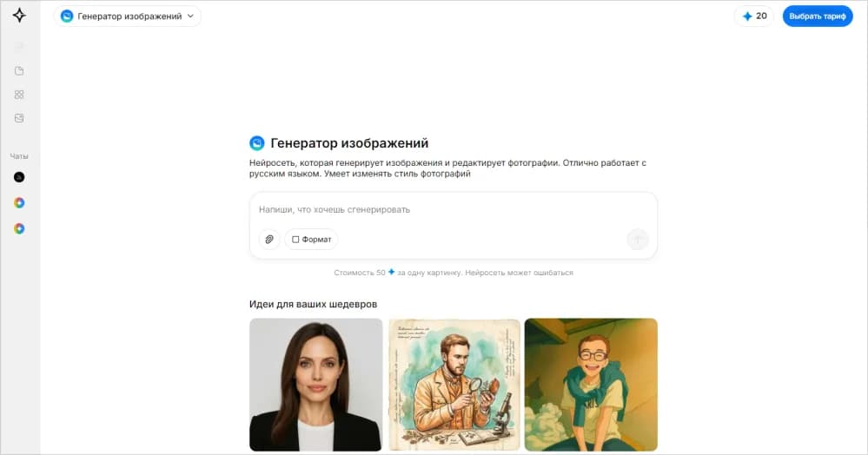
Task: Expand the Генератор изображений model dropdown
Action: click(128, 16)
